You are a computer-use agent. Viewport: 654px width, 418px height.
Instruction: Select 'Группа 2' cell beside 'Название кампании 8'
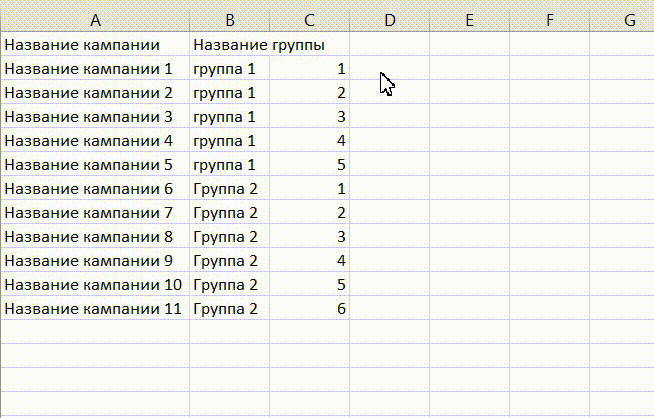click(x=230, y=237)
